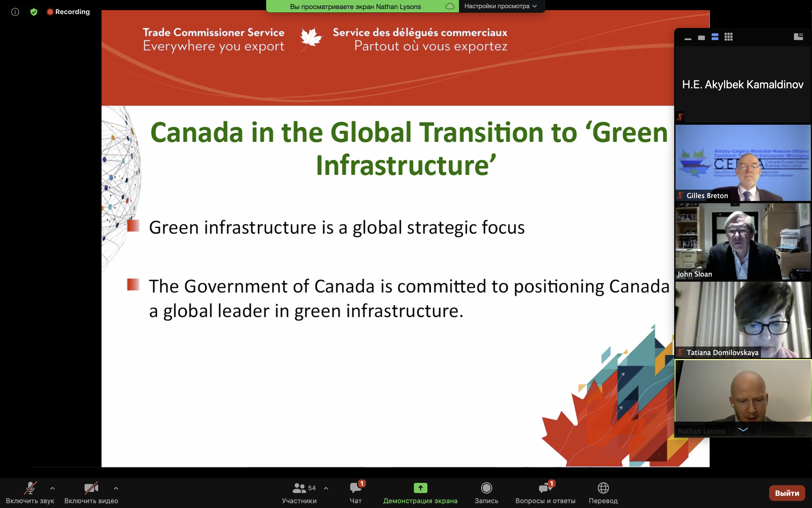The image size is (812, 508).
Task: Click muted mic icon beside Tatiana Domilovskaya
Action: [x=680, y=352]
